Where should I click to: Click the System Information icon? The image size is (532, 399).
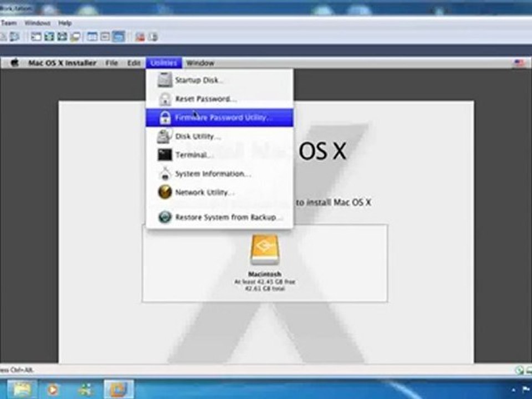click(165, 173)
